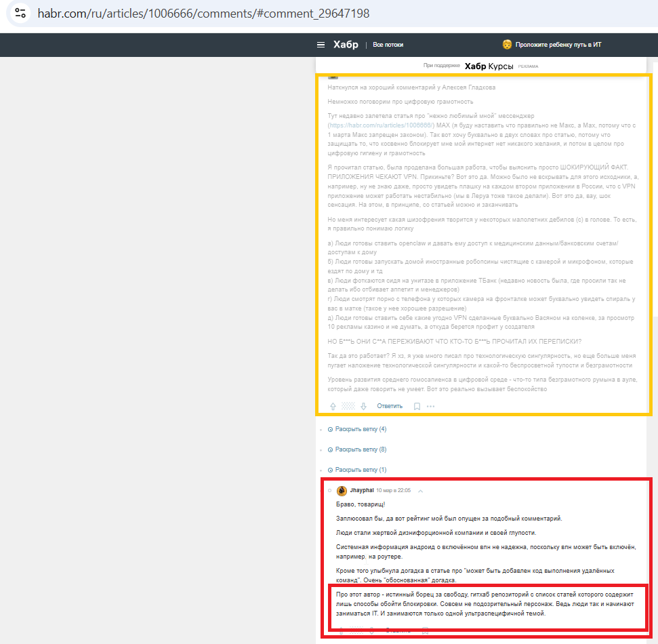The image size is (658, 644).
Task: Open browser site information icon in address bar
Action: pos(20,14)
